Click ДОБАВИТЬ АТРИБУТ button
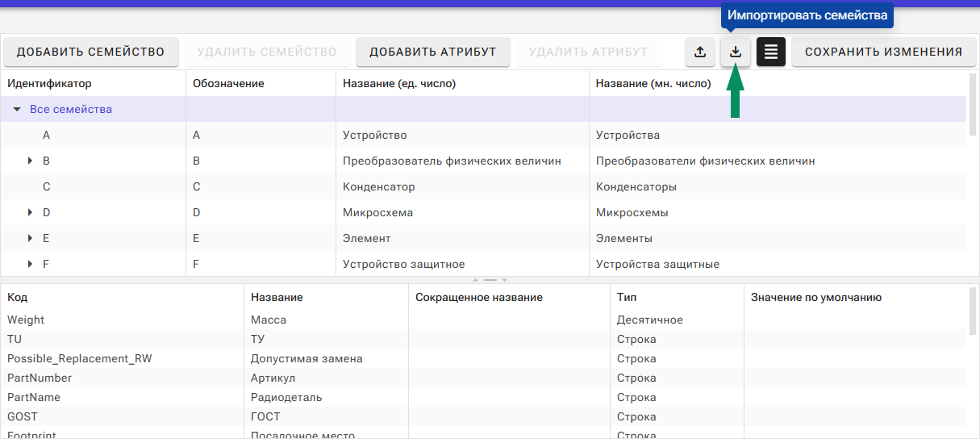The height and width of the screenshot is (439, 980). click(x=432, y=52)
